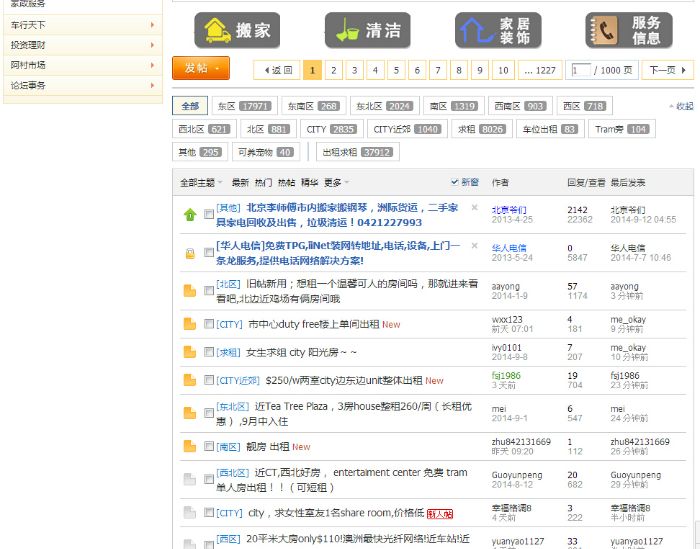Tick checkbox for 北京李师傅 post

[x=208, y=214]
